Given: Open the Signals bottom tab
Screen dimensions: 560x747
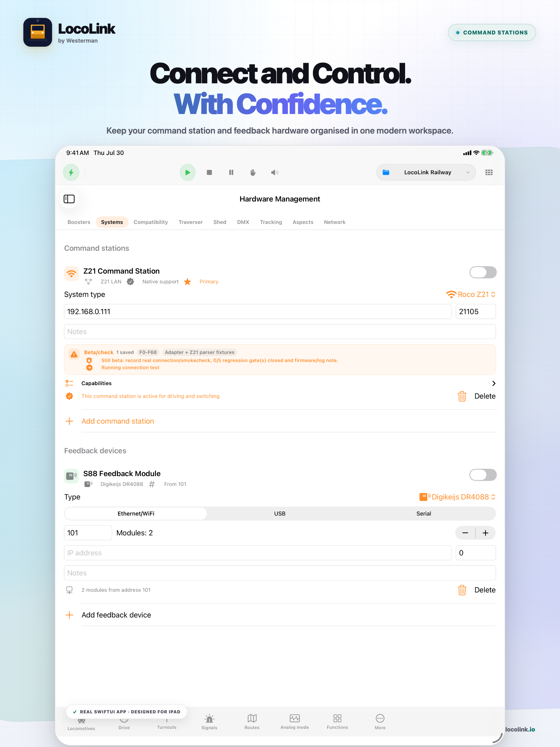Looking at the screenshot, I should click(209, 722).
